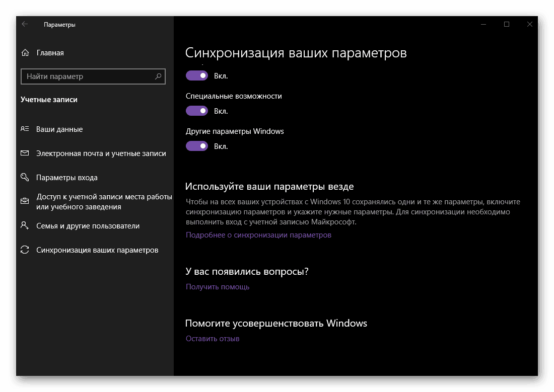Maximize the Параметры window
The height and width of the screenshot is (392, 554).
pyautogui.click(x=507, y=24)
